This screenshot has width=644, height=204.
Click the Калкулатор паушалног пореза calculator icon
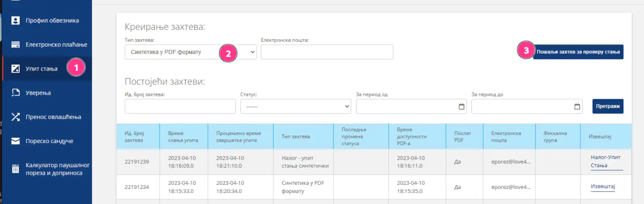[15, 169]
